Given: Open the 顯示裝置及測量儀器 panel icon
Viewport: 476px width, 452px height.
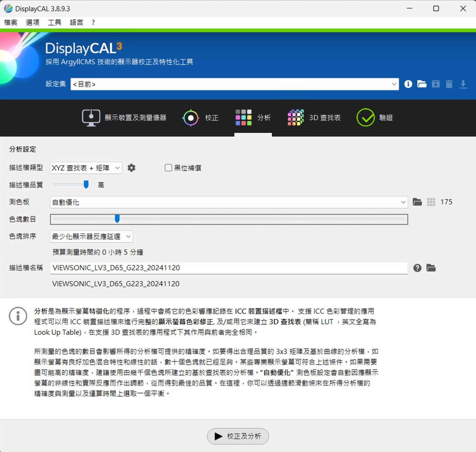Looking at the screenshot, I should tap(90, 117).
